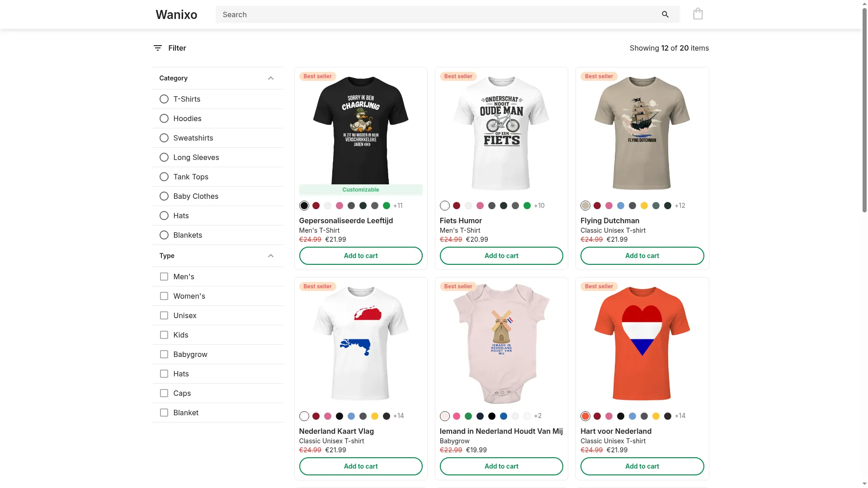Image resolution: width=868 pixels, height=488 pixels.
Task: Collapse the Category section chevron
Action: coord(271,78)
